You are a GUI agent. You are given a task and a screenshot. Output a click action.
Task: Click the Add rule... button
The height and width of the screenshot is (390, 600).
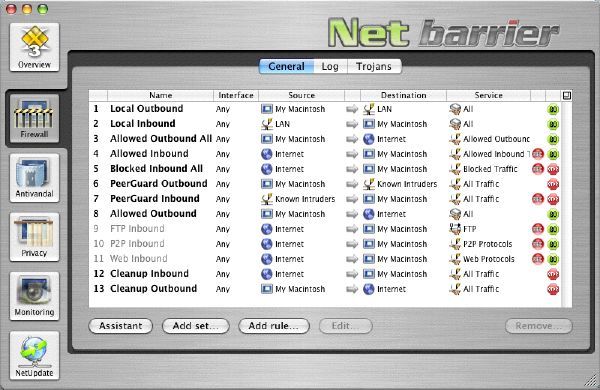coord(274,326)
